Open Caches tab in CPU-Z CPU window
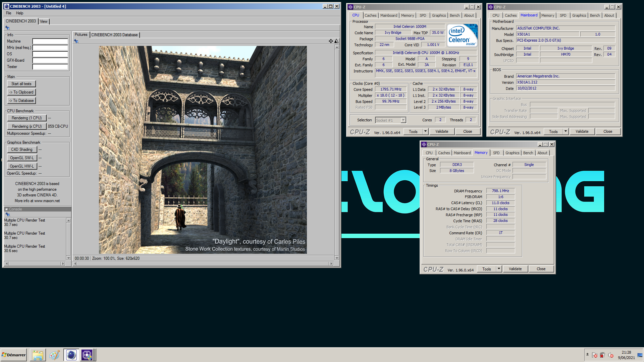 tap(370, 15)
